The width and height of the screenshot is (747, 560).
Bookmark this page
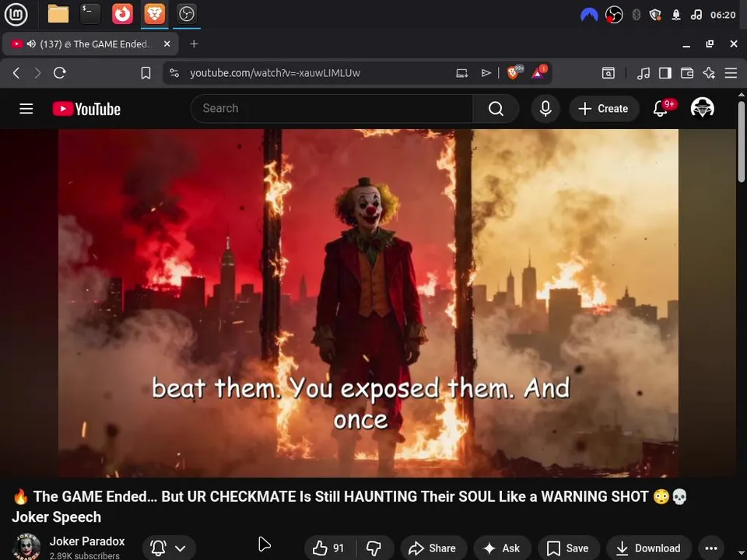pos(146,73)
